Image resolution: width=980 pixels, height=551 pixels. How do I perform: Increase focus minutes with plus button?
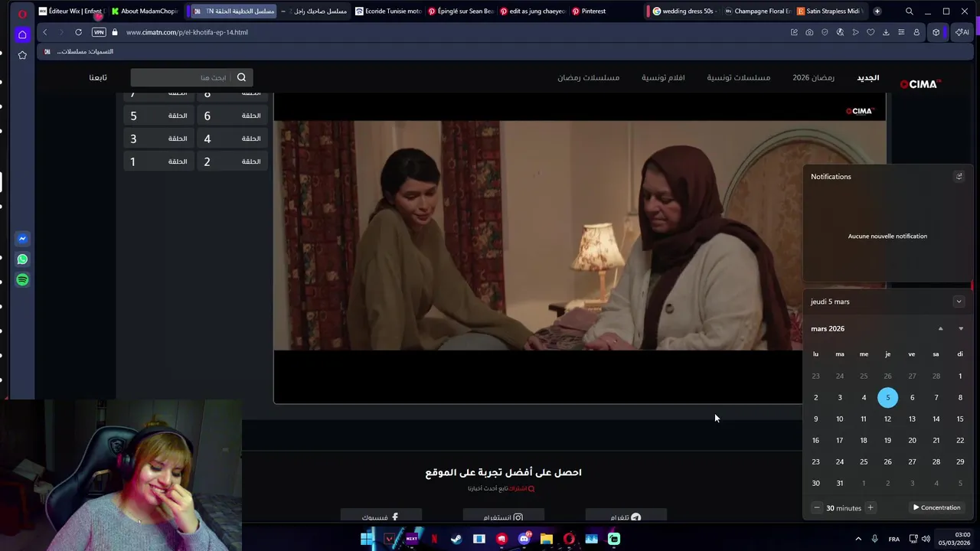pos(870,507)
